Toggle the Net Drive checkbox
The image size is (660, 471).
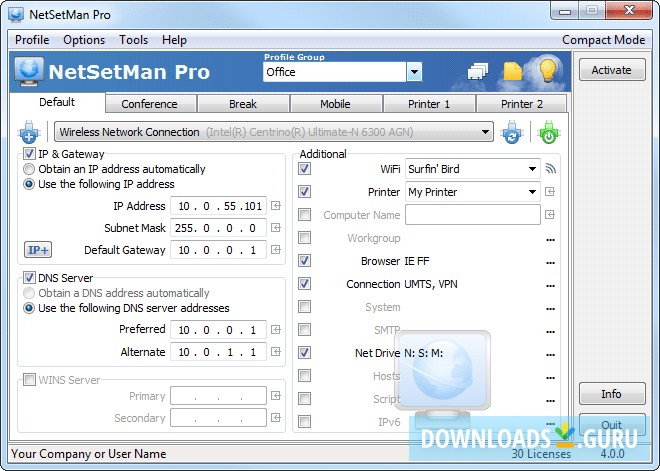[304, 352]
